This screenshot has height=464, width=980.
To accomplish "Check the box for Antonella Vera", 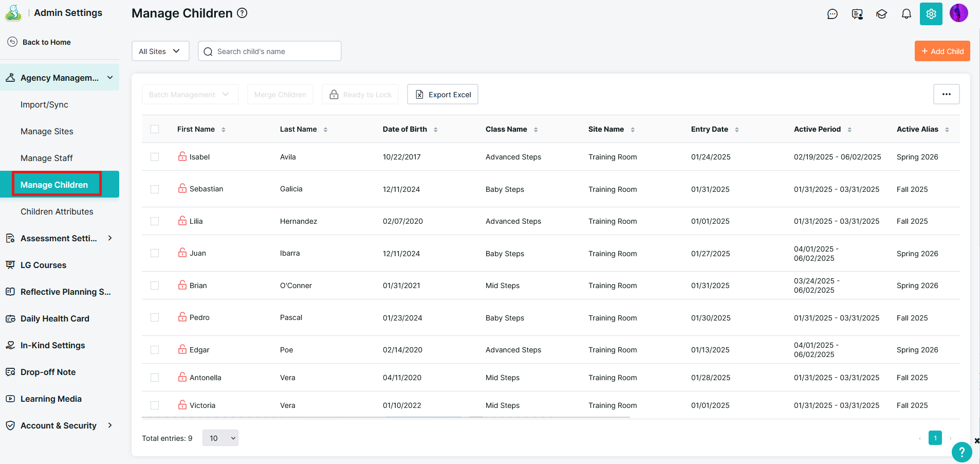I will pyautogui.click(x=155, y=378).
